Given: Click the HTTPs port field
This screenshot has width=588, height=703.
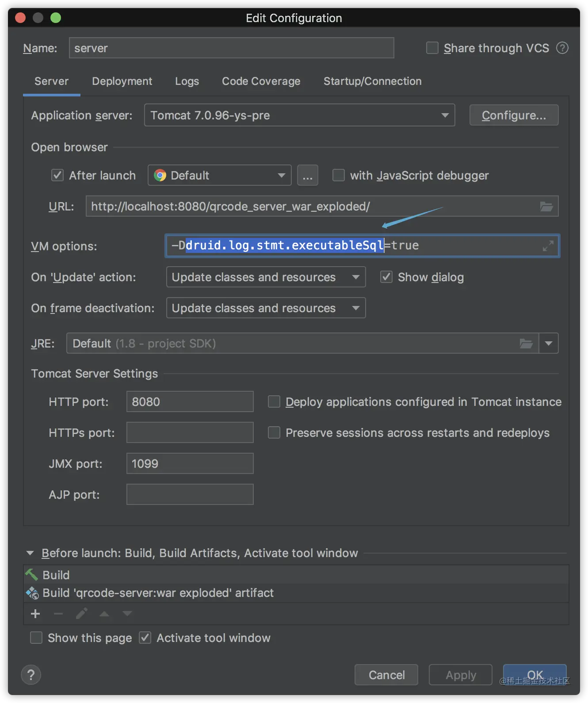Looking at the screenshot, I should (190, 432).
